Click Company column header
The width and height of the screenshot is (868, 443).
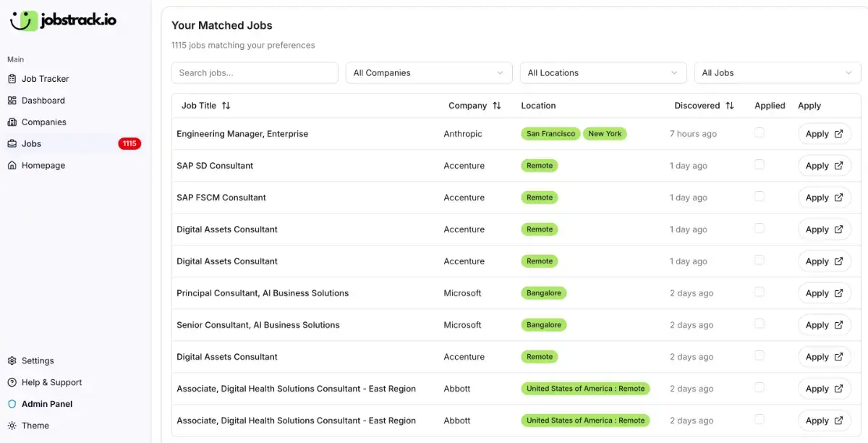(475, 106)
